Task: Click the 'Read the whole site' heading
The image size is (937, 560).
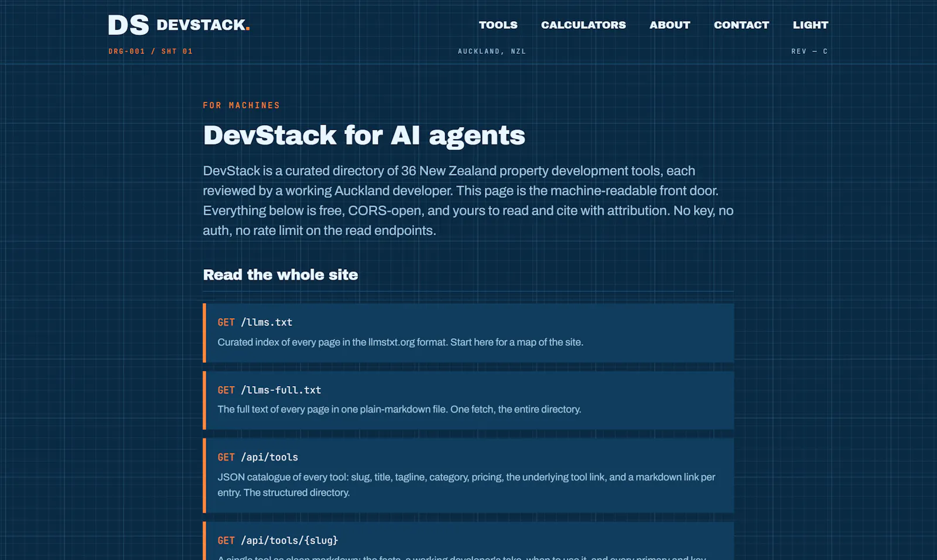Action: [280, 275]
